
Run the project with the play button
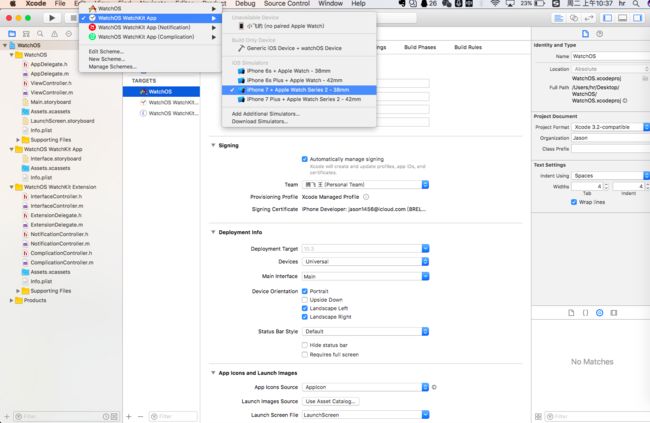(52, 18)
